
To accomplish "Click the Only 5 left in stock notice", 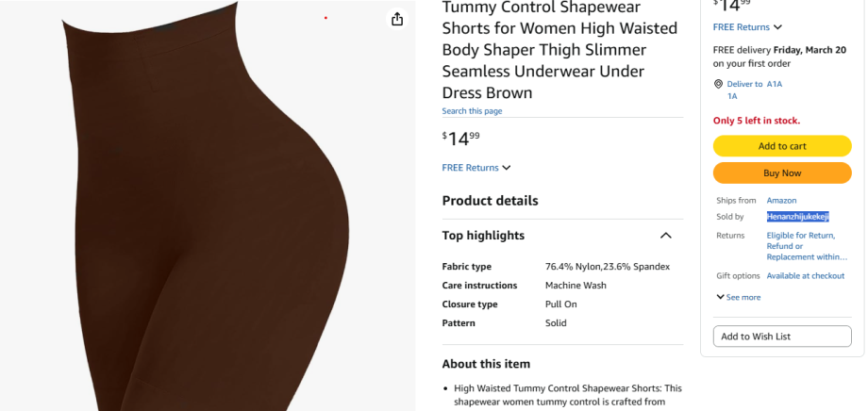I will tap(756, 121).
